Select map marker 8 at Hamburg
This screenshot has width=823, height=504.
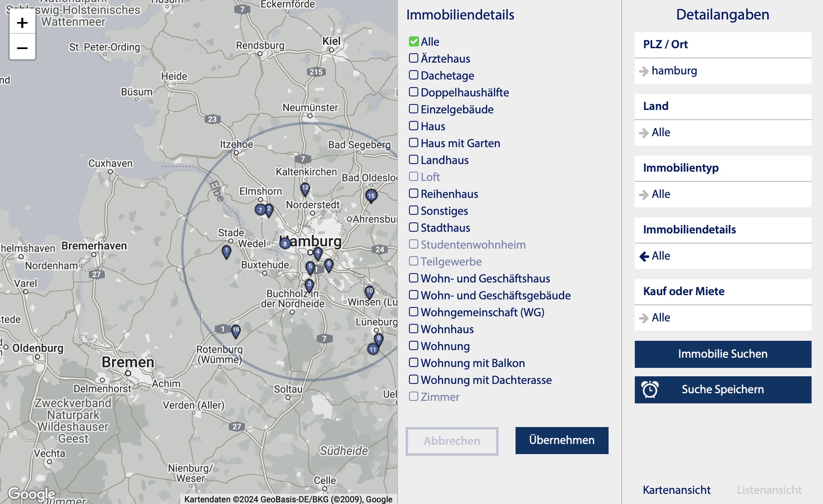(x=285, y=244)
